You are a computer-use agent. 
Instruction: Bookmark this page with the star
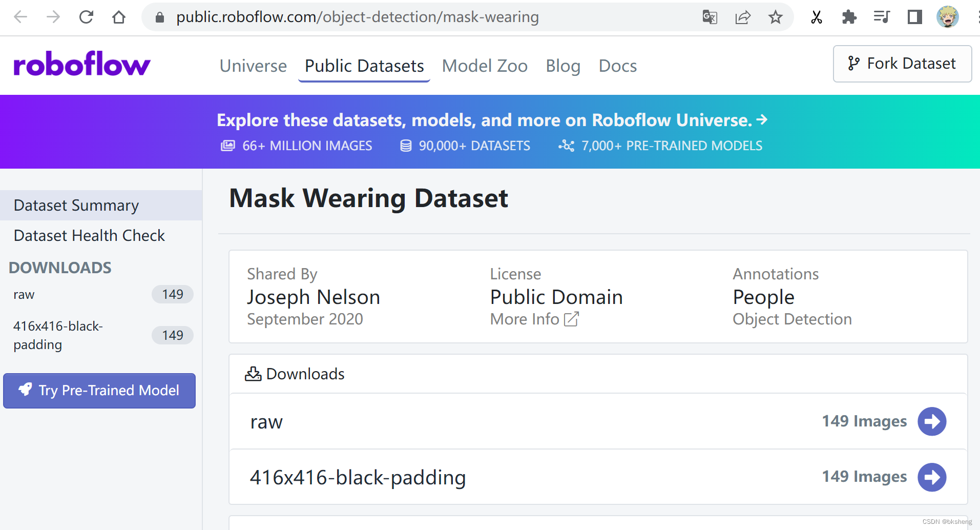pos(776,17)
